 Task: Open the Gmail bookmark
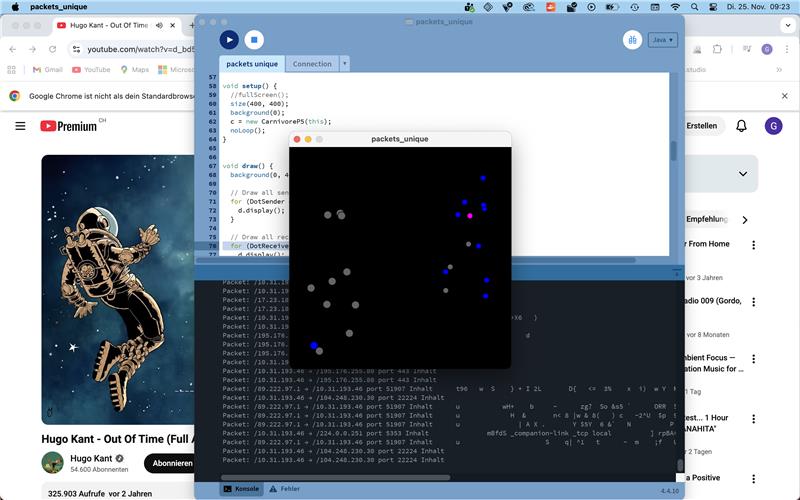pos(47,70)
